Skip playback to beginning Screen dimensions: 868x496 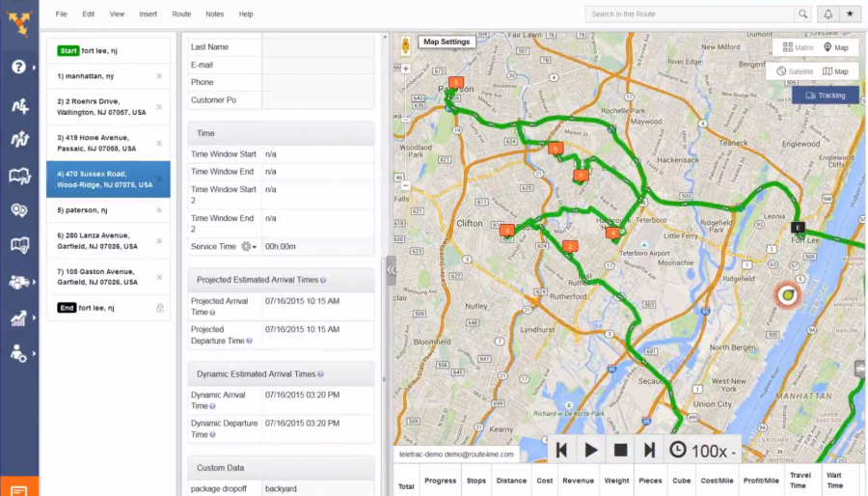(x=561, y=450)
